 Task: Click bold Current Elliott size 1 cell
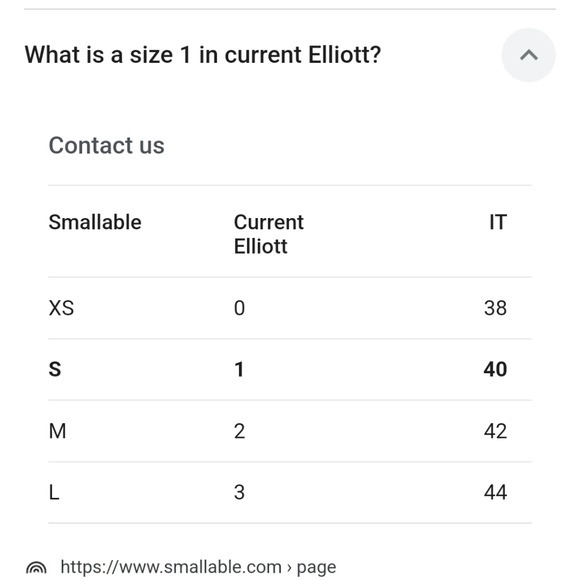(x=239, y=369)
